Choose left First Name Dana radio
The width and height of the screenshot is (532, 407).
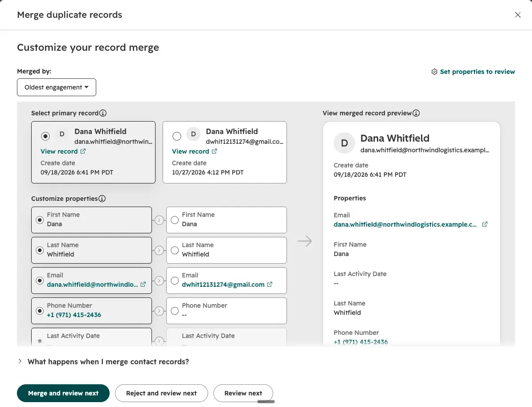tap(40, 220)
